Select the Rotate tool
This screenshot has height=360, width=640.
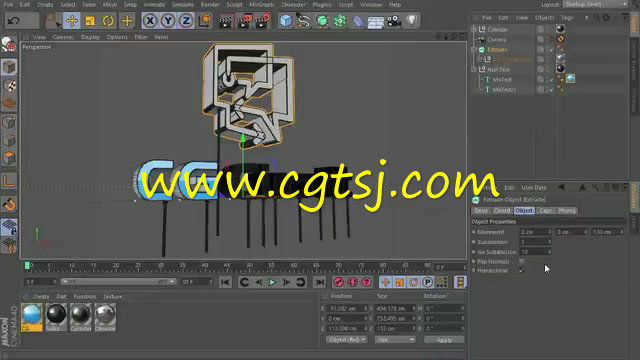(x=108, y=20)
